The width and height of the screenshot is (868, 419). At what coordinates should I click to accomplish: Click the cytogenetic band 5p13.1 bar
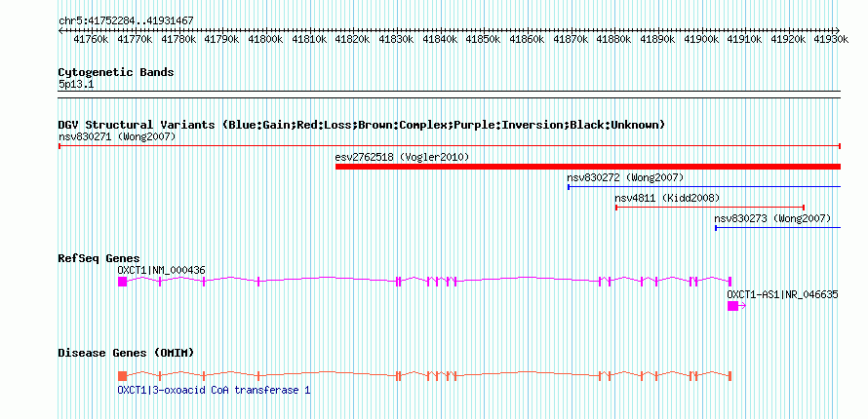[450, 95]
